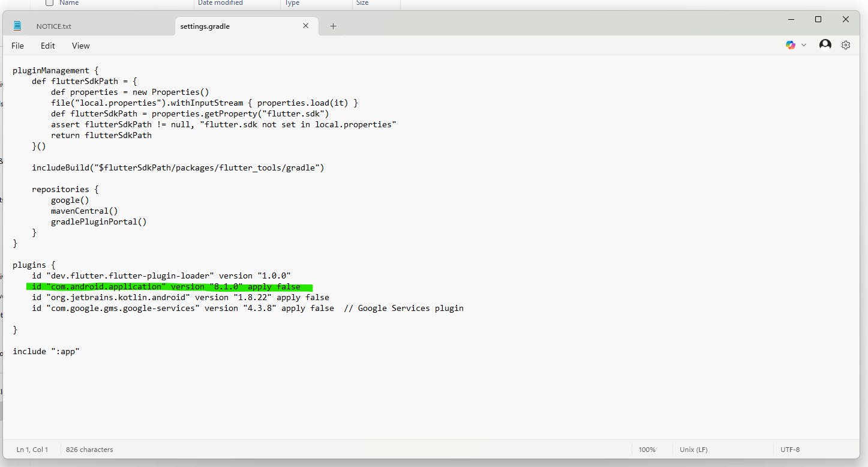This screenshot has height=467, width=868.
Task: Click the Ln 1, Col 1 status
Action: tap(32, 450)
